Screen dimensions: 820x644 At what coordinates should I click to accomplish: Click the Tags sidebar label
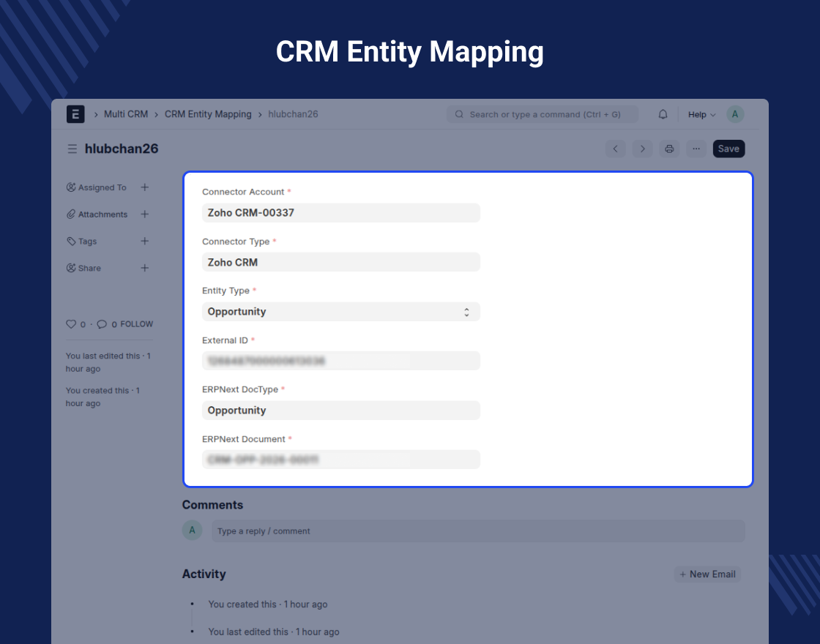[87, 241]
